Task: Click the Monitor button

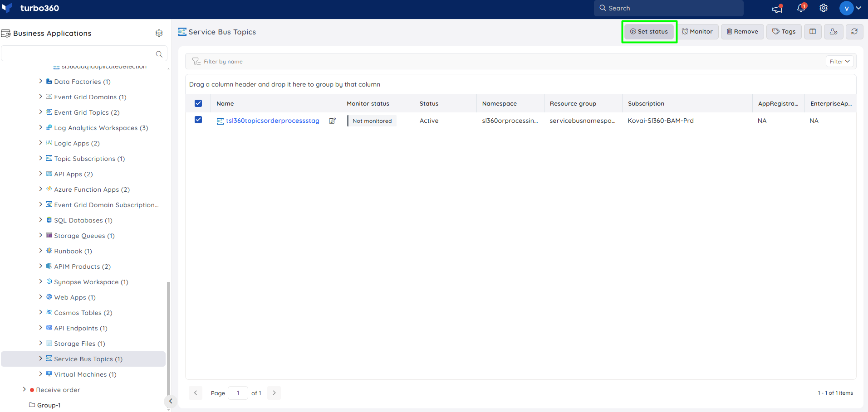Action: pos(697,32)
